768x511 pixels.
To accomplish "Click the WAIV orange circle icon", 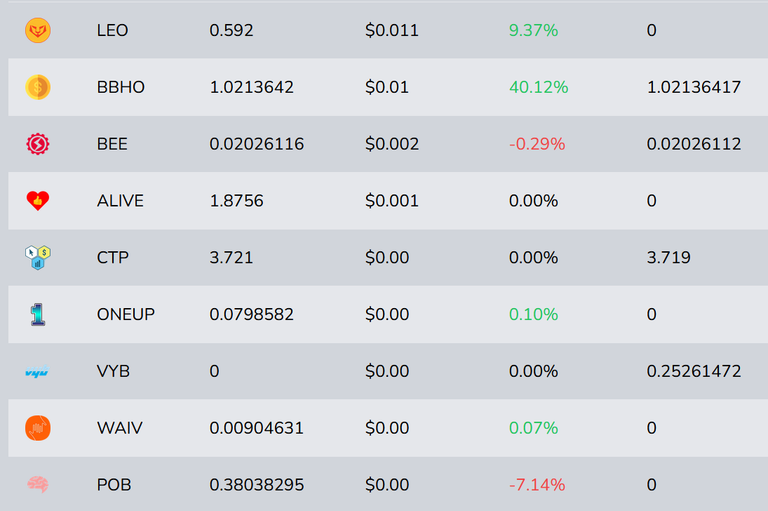I will (38, 428).
